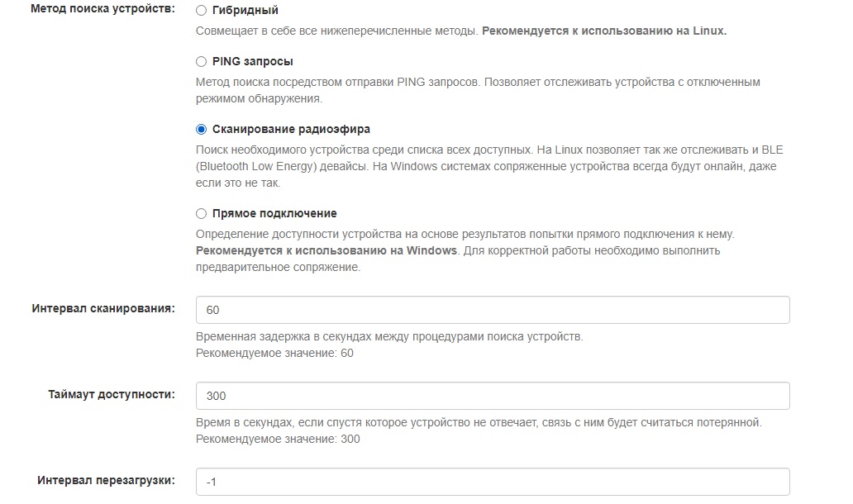Viewport: 853px width, 504px height.
Task: Focus the Интервал сканирования input field
Action: [493, 310]
